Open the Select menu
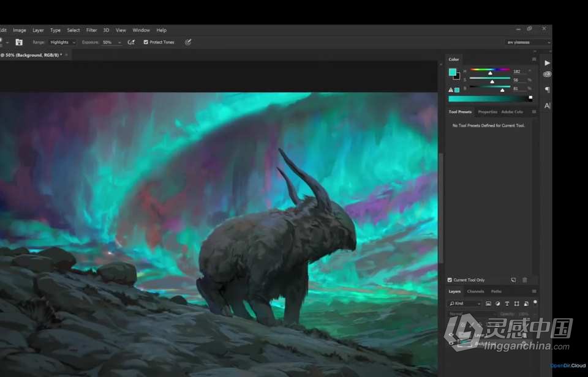The height and width of the screenshot is (377, 588). tap(73, 31)
